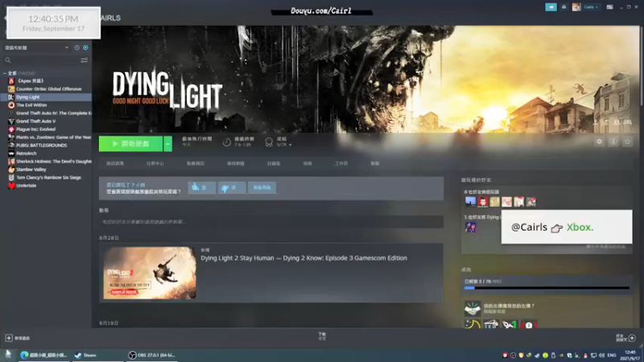Image resolution: width=644 pixels, height=362 pixels.
Task: Click second friend avatar in friends who play
Action: click(482, 202)
